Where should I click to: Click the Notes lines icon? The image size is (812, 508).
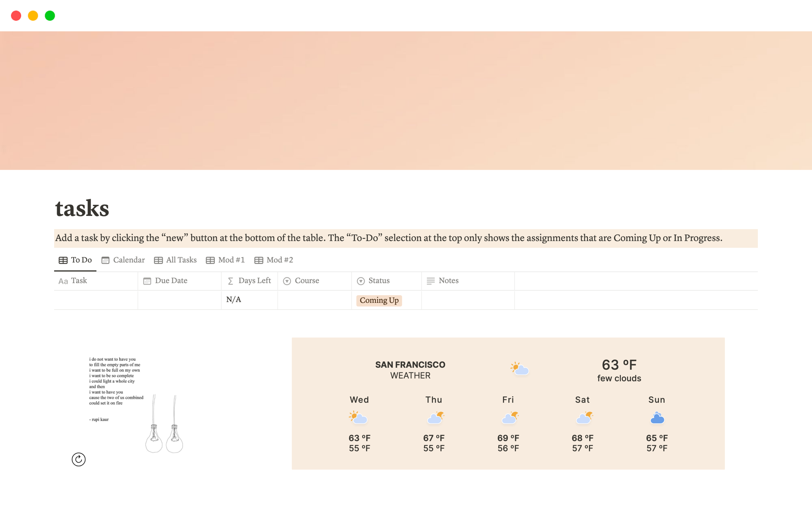click(431, 280)
